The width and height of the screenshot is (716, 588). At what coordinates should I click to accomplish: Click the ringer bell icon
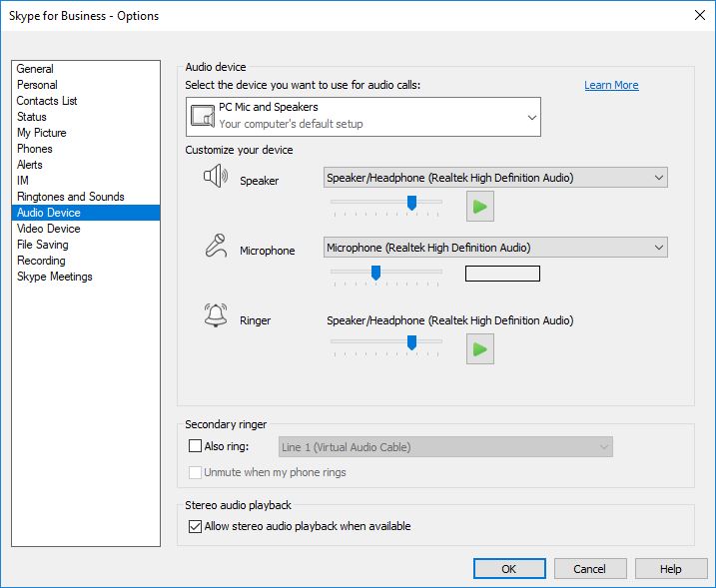click(216, 315)
